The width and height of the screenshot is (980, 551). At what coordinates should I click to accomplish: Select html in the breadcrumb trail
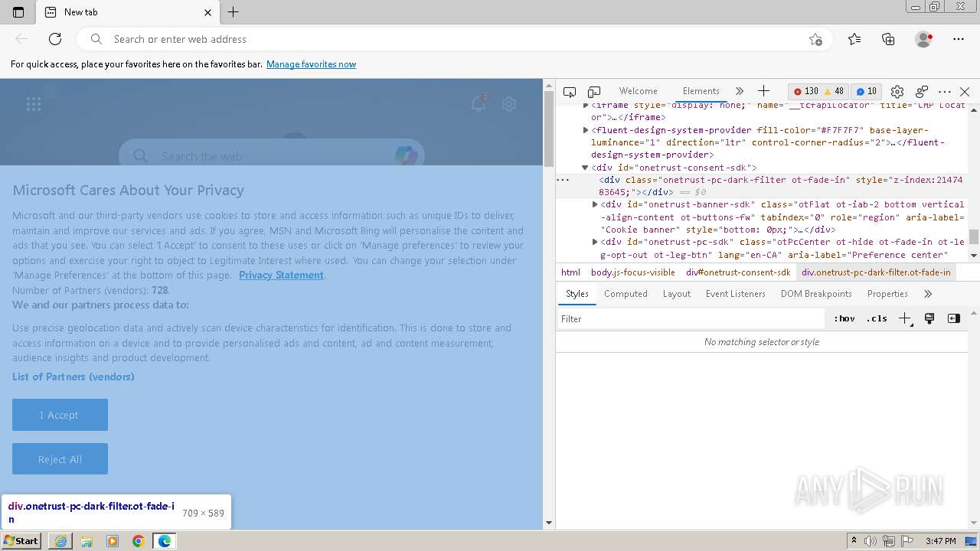(x=570, y=272)
